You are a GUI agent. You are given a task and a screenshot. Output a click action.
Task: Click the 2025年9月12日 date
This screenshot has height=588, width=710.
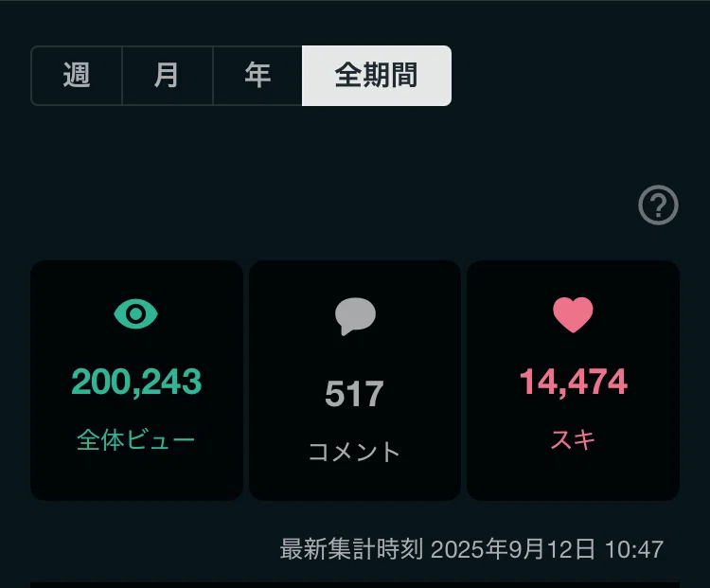[x=512, y=549]
